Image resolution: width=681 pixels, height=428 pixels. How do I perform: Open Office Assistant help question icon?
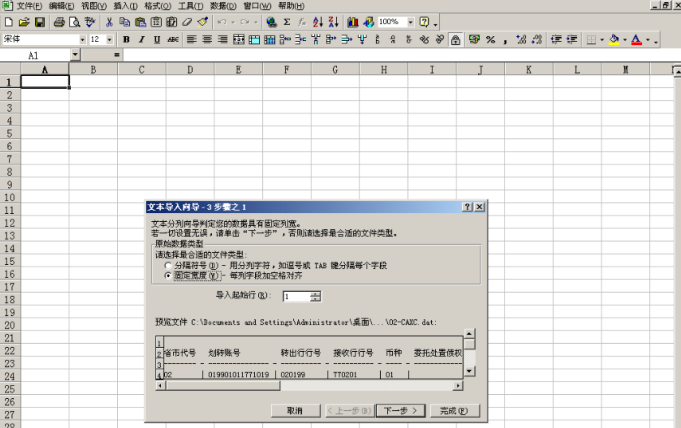pyautogui.click(x=424, y=22)
